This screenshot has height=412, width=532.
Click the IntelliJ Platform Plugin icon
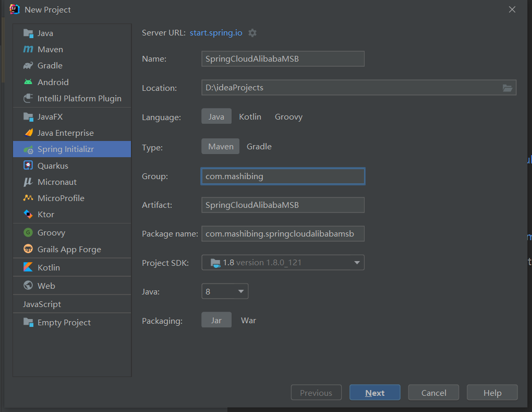[28, 99]
